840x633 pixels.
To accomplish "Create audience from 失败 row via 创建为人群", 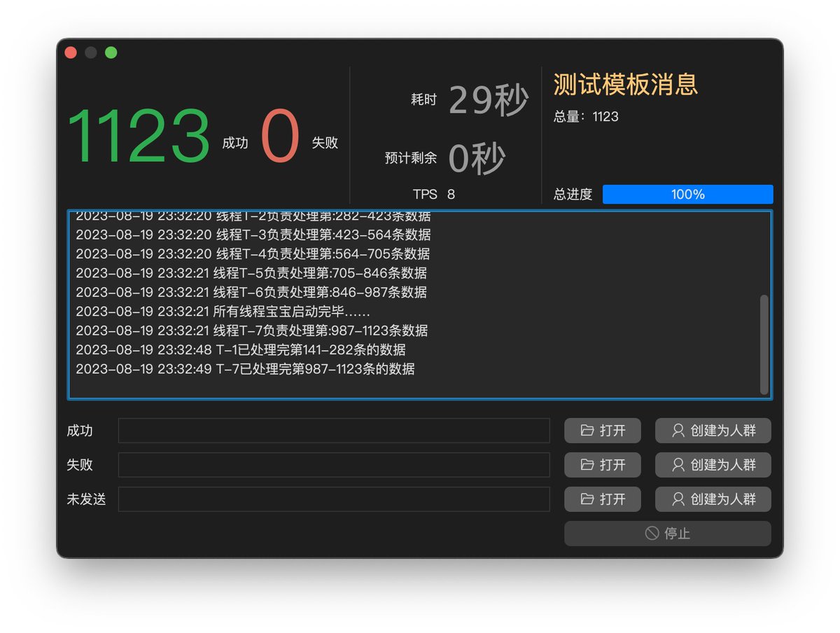I will pos(713,465).
